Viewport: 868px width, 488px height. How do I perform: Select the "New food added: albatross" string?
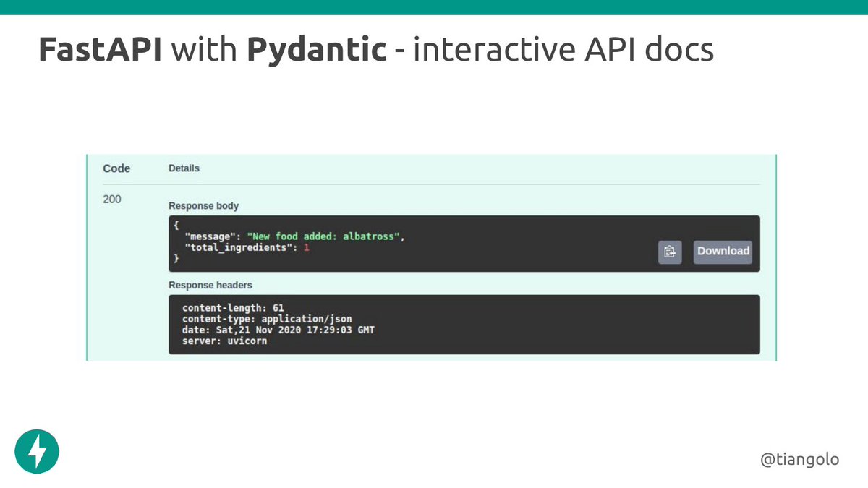[x=324, y=236]
